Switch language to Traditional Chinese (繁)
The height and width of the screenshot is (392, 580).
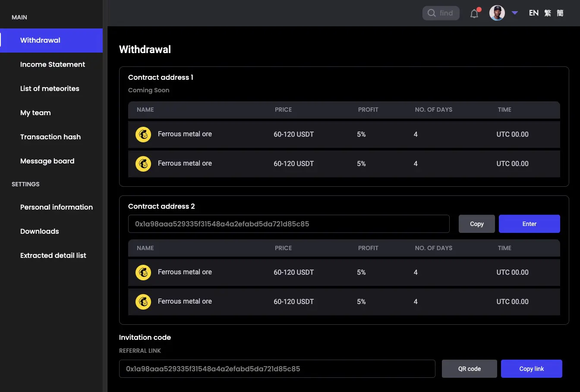(x=548, y=13)
